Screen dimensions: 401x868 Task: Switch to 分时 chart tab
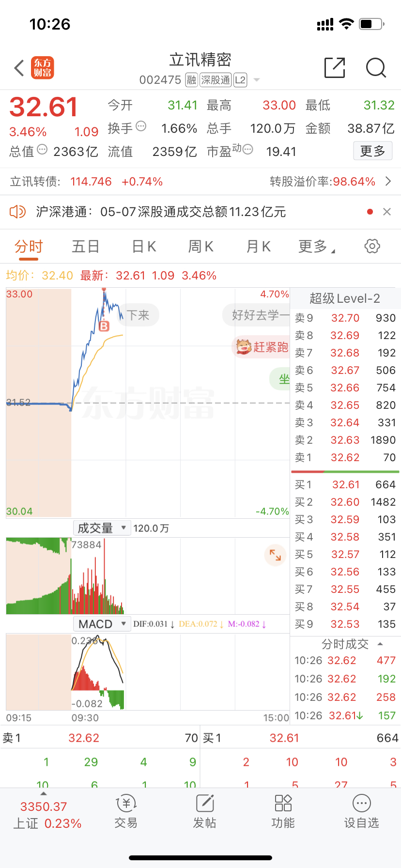(x=29, y=247)
